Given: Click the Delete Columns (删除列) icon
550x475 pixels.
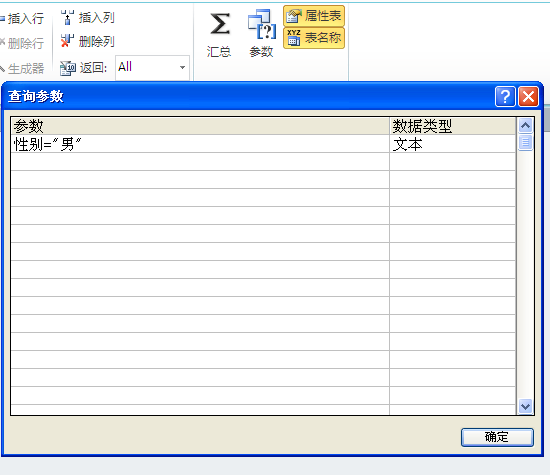Looking at the screenshot, I should [67, 41].
